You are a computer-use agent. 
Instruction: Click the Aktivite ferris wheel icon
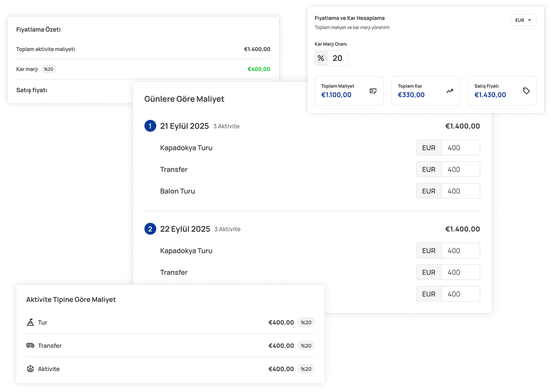30,369
